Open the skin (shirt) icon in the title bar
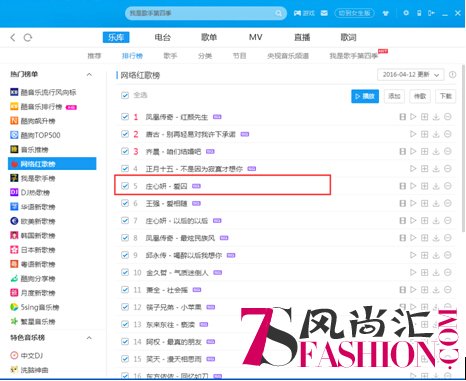The width and height of the screenshot is (466, 381). (x=386, y=13)
